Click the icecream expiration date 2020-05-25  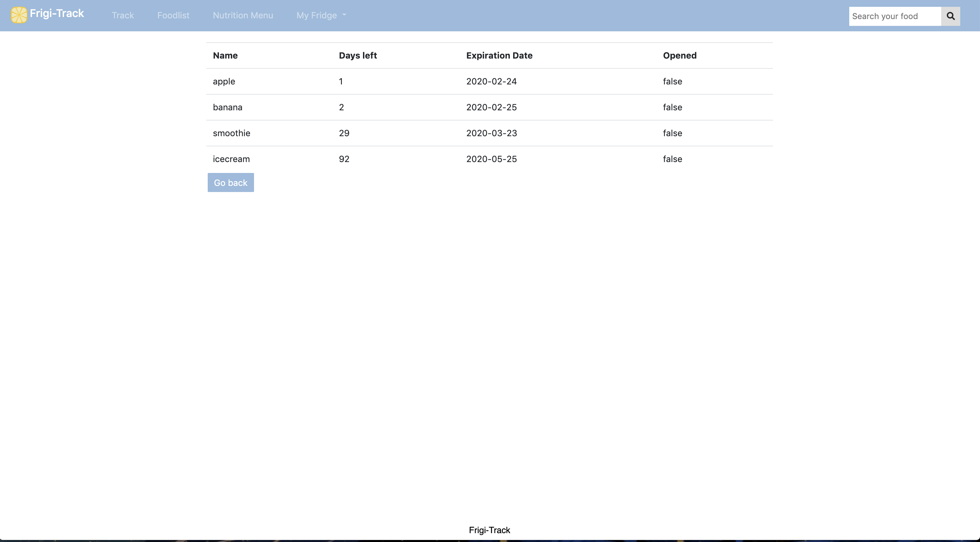point(491,159)
